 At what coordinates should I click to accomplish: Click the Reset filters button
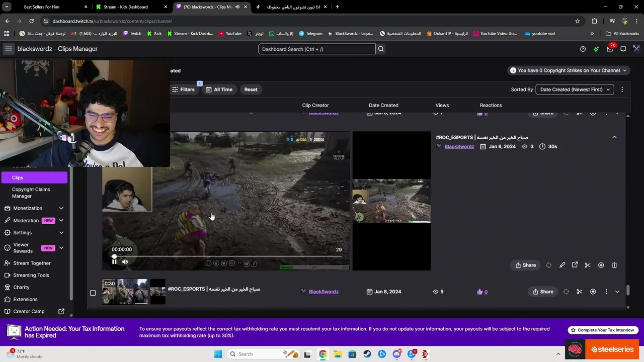coord(251,89)
